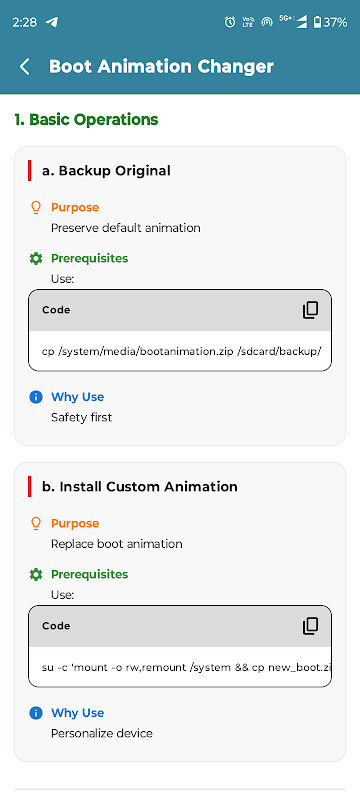Tap the Prerequisites gear icon under Backup Original
360x800 pixels.
click(36, 258)
